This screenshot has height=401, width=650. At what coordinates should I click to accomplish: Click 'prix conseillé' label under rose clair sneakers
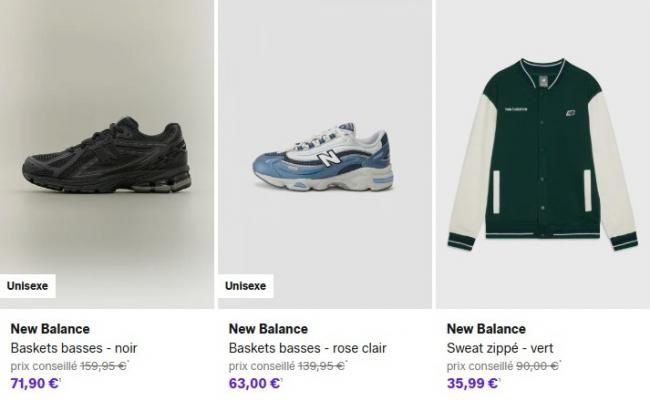coord(261,366)
